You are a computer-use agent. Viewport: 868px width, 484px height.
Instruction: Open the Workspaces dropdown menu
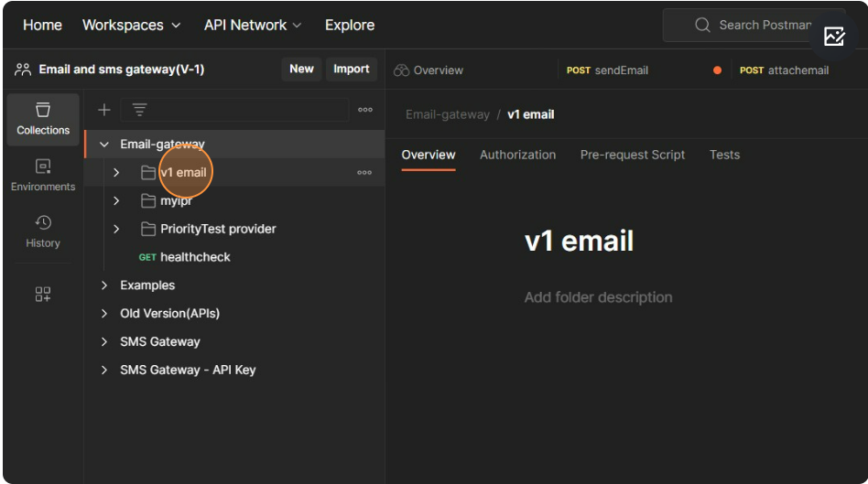131,25
